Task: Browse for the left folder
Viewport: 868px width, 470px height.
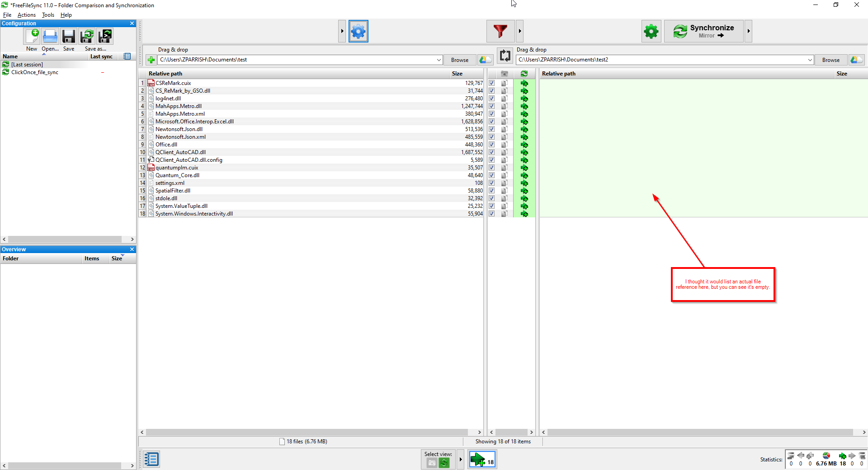Action: [460, 60]
